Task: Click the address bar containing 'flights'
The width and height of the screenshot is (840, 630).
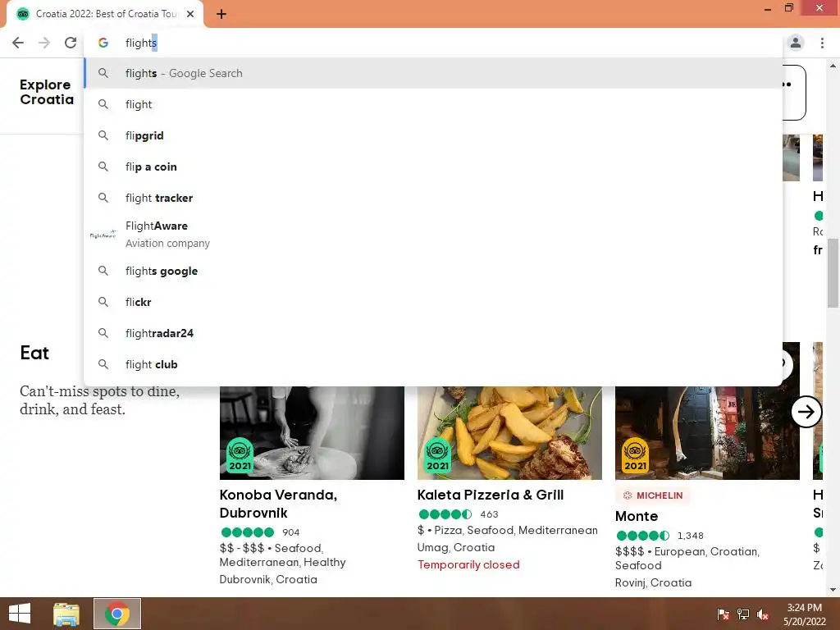Action: (433, 43)
